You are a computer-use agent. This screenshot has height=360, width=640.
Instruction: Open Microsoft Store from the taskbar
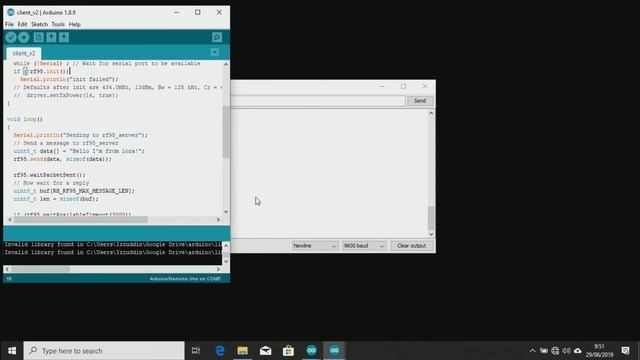tap(288, 351)
